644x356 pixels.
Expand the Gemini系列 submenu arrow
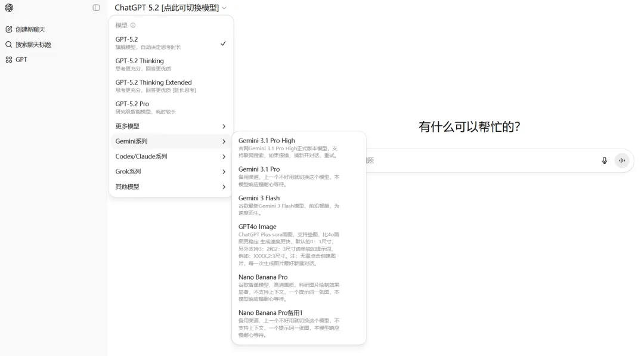(224, 142)
